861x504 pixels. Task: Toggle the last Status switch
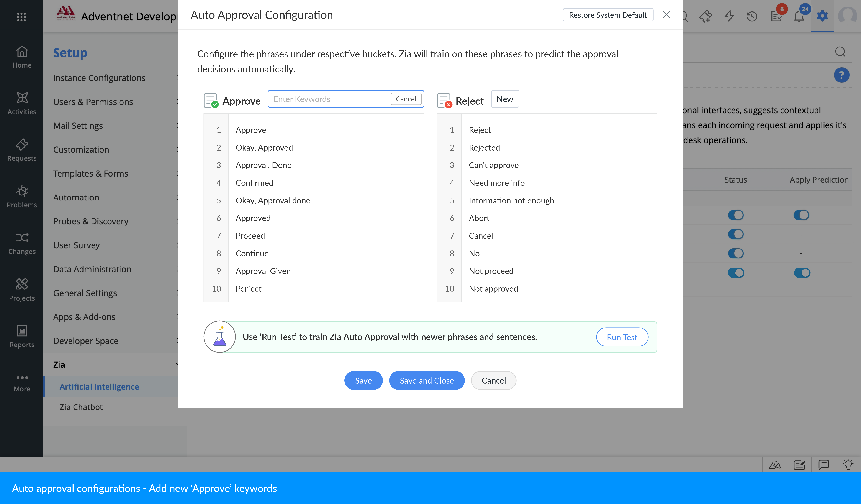tap(736, 273)
